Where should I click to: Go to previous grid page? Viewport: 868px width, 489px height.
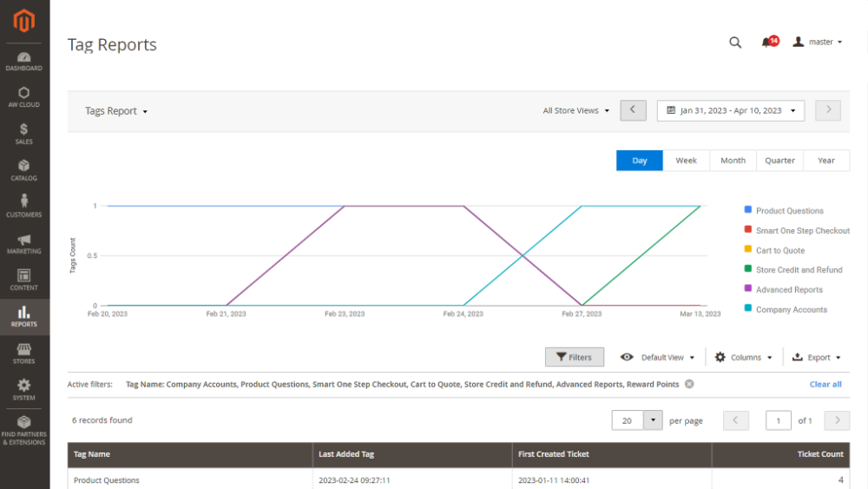tap(736, 420)
